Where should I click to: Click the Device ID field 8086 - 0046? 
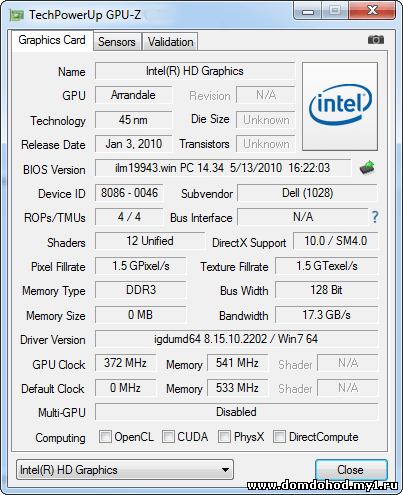pos(129,193)
